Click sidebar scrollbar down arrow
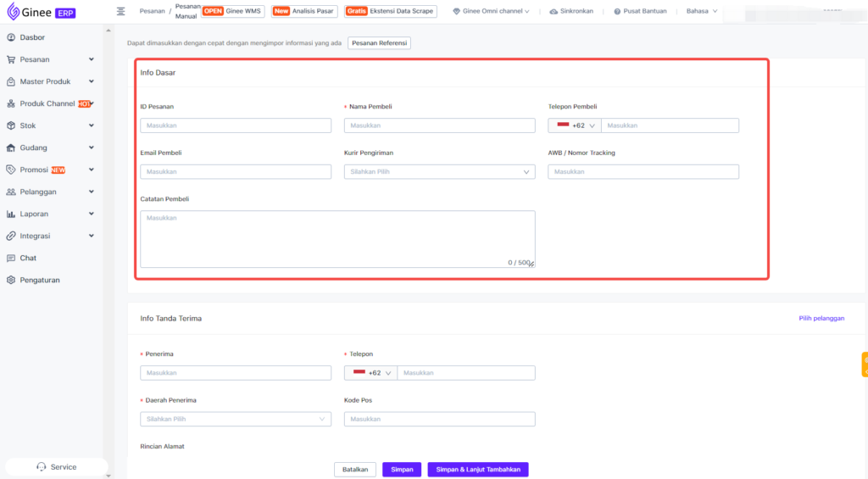 pyautogui.click(x=108, y=476)
